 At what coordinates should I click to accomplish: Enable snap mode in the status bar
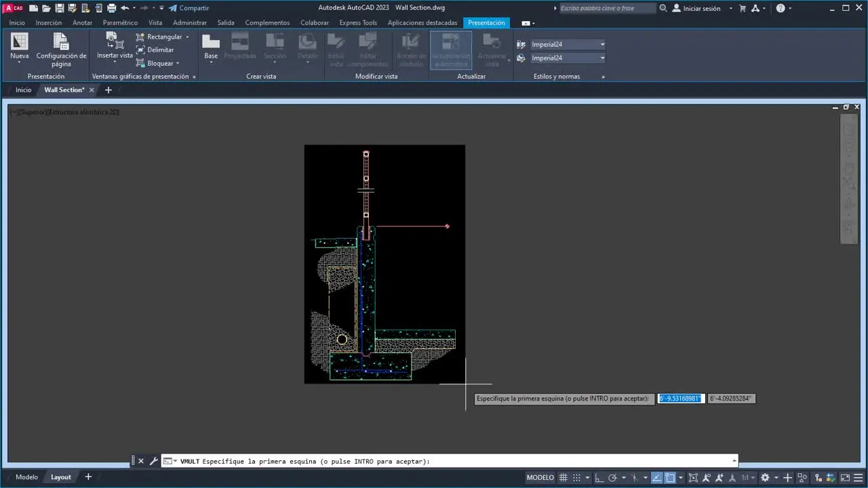point(576,477)
